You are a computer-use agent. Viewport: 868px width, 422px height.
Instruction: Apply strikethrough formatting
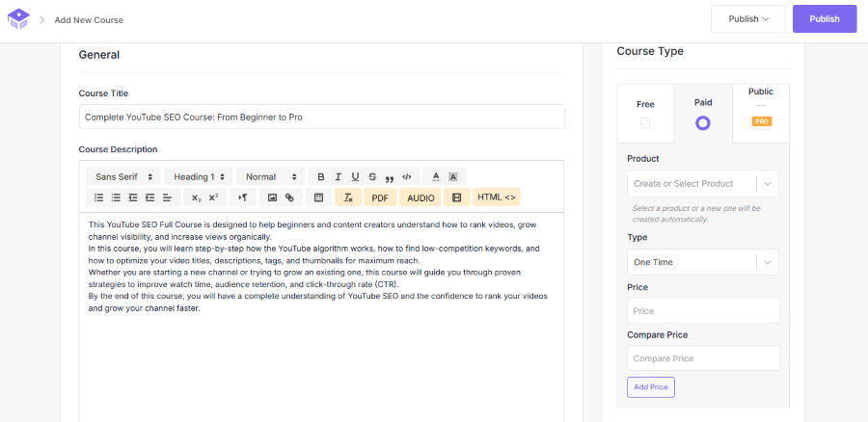[372, 177]
